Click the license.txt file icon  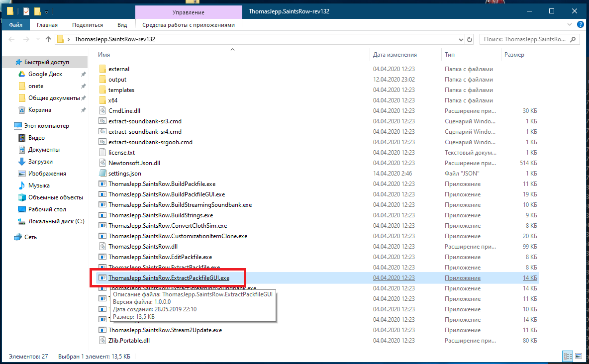tap(102, 153)
